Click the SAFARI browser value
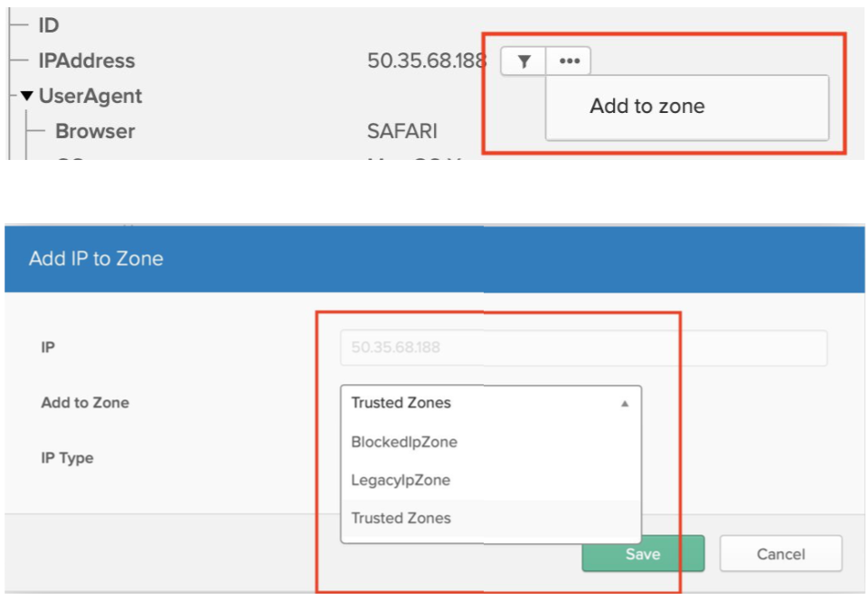The image size is (868, 600). 402,131
